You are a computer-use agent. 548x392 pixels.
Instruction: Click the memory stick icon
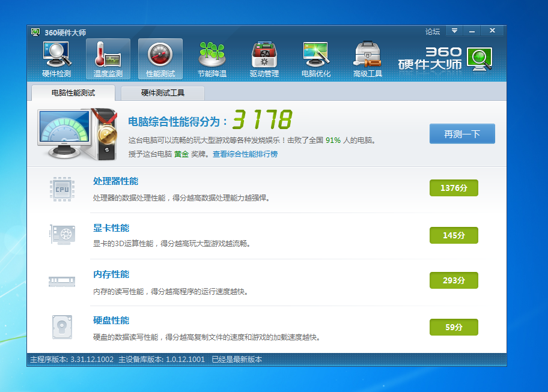click(62, 281)
